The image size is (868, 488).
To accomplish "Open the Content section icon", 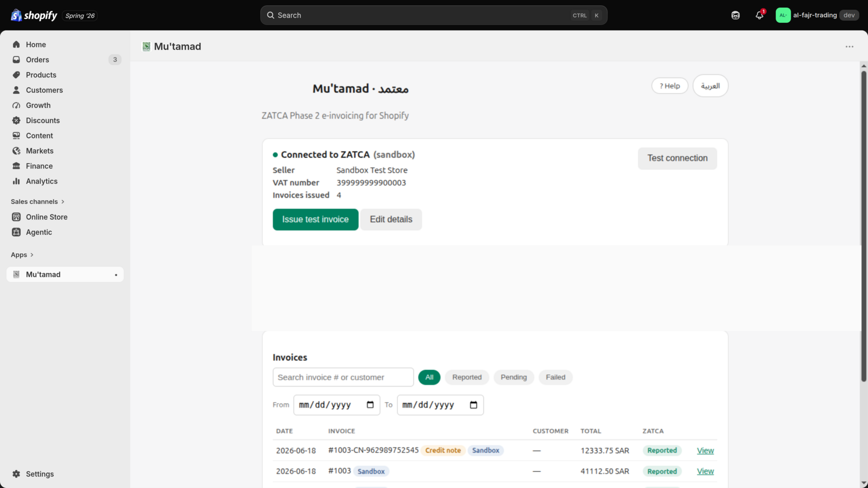I will (16, 136).
